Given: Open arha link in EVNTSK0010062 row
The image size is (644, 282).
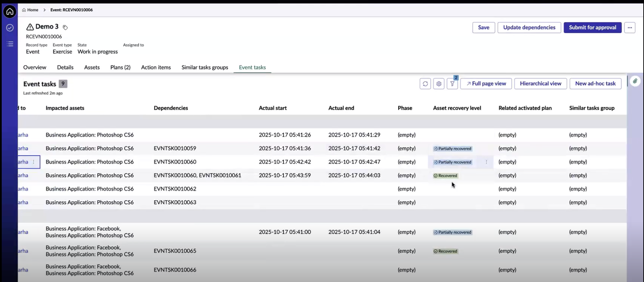Looking at the screenshot, I should (x=23, y=189).
